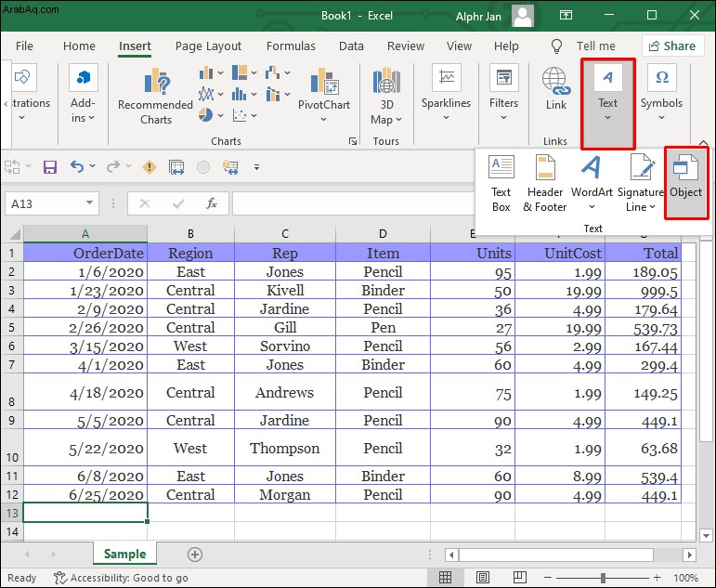716x588 pixels.
Task: Add a new sheet with plus button
Action: 195,555
